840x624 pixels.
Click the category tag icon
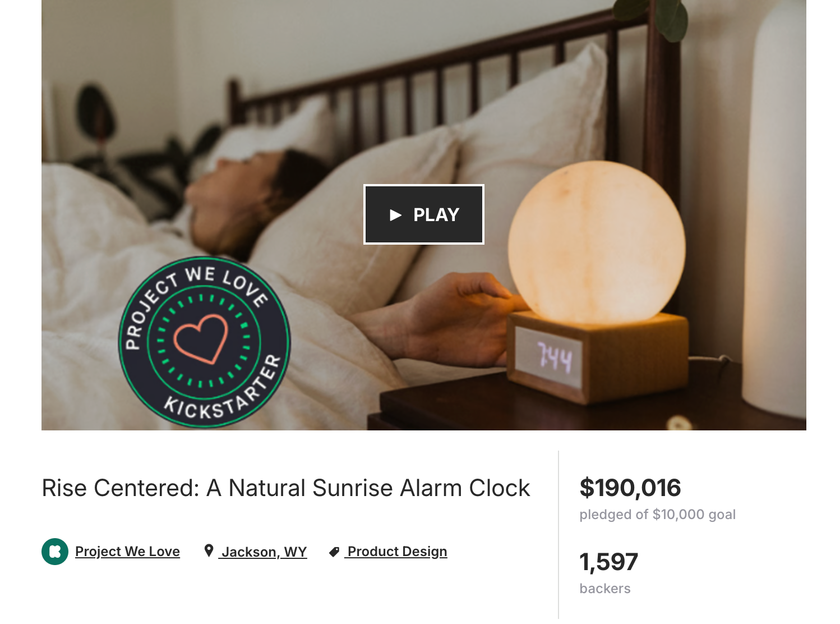(334, 552)
